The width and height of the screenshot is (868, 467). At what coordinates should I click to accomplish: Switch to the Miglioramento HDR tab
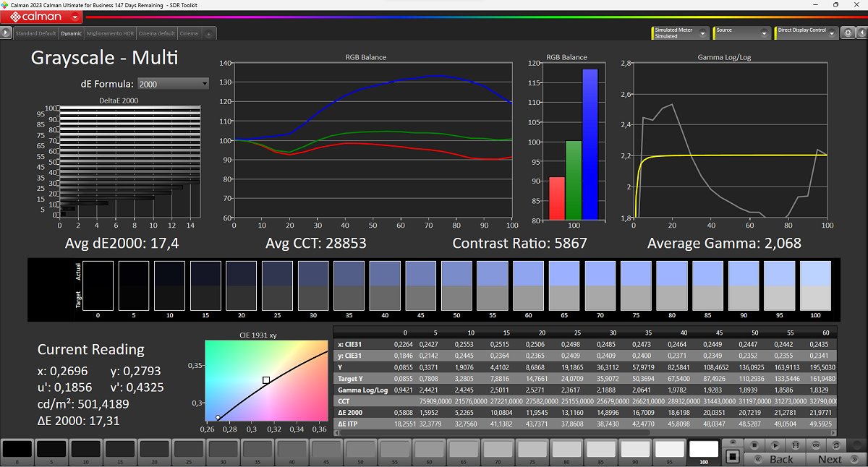[109, 33]
